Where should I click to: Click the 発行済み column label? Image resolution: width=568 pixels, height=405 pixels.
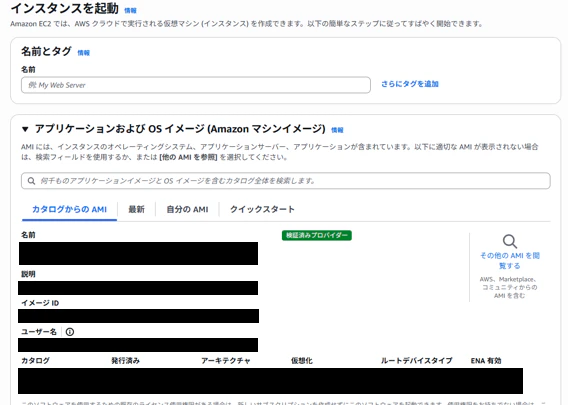[x=125, y=361]
